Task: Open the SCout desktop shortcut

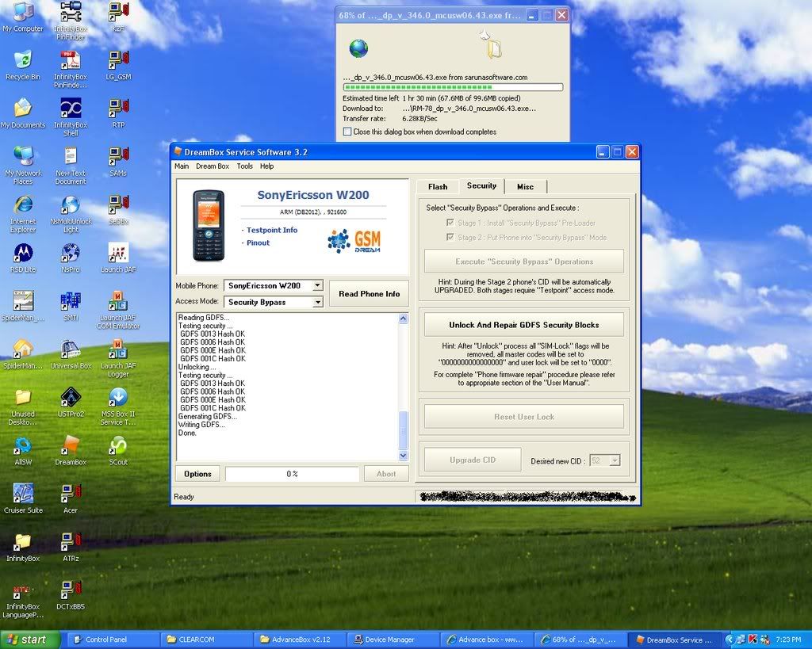Action: (x=119, y=450)
